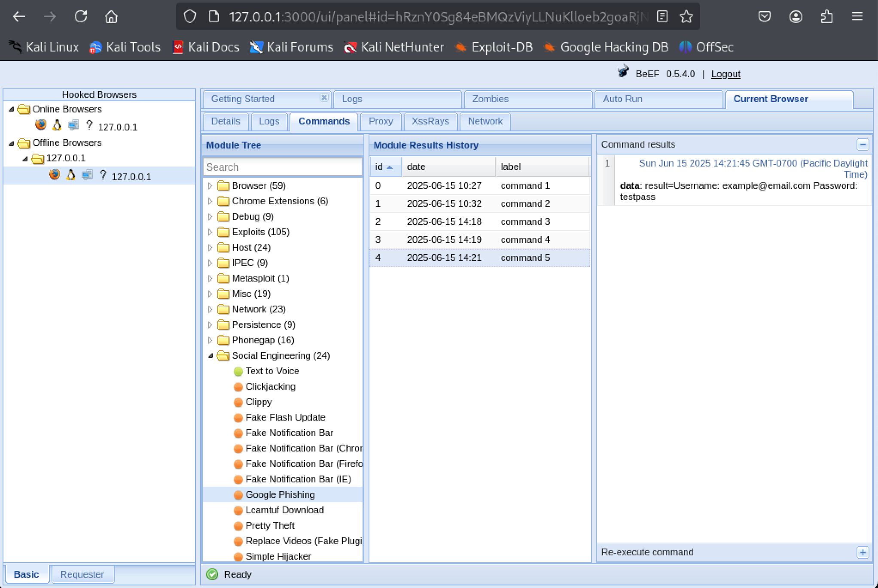Close the Getting Started tab
Image resolution: width=878 pixels, height=588 pixels.
[324, 98]
